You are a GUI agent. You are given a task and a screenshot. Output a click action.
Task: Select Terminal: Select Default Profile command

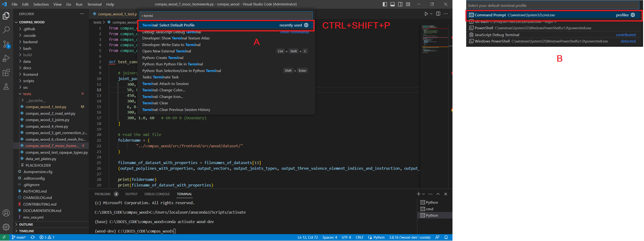click(168, 25)
